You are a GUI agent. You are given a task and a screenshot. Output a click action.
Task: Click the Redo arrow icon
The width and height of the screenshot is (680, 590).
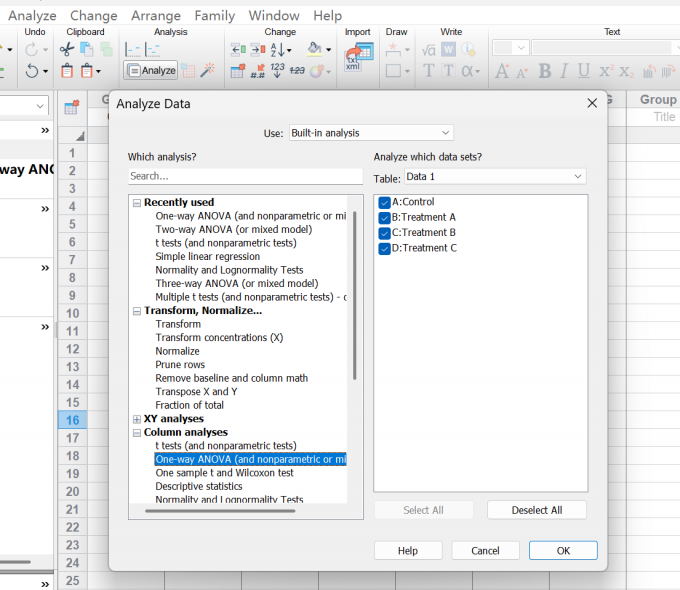click(32, 49)
